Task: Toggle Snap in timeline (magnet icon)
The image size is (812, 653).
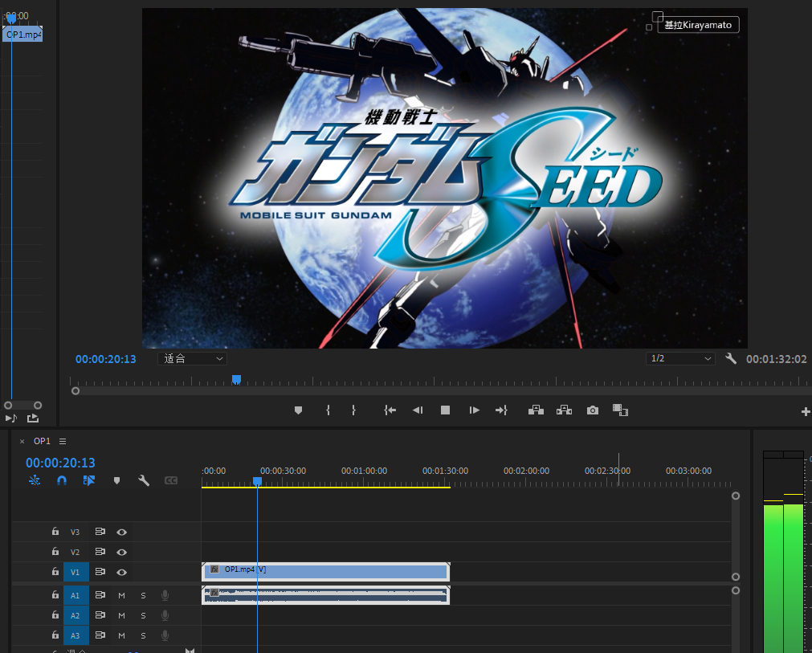Action: [62, 480]
